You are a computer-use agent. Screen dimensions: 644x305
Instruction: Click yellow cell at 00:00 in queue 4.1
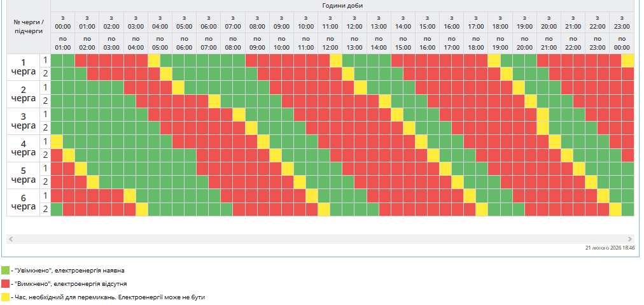[x=57, y=141]
